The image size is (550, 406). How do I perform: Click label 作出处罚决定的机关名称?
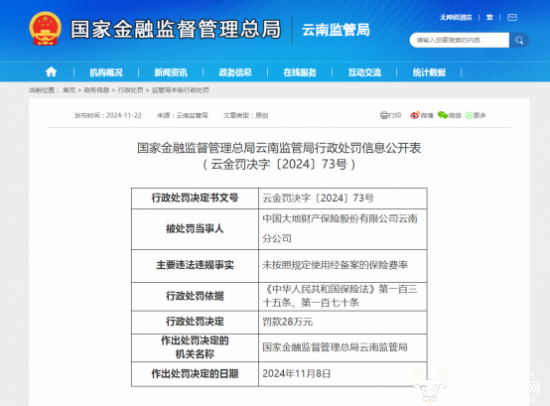[195, 347]
